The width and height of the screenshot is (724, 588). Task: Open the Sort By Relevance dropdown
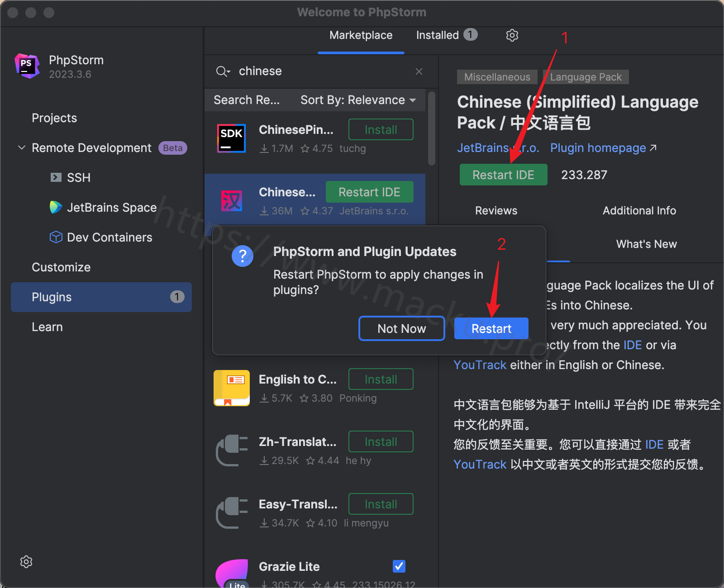click(358, 100)
